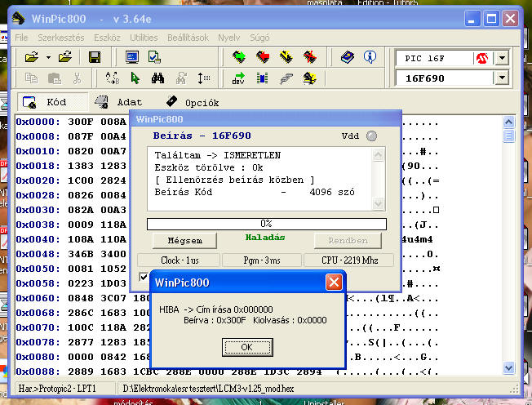Click the yellow chip settings icon

(309, 78)
